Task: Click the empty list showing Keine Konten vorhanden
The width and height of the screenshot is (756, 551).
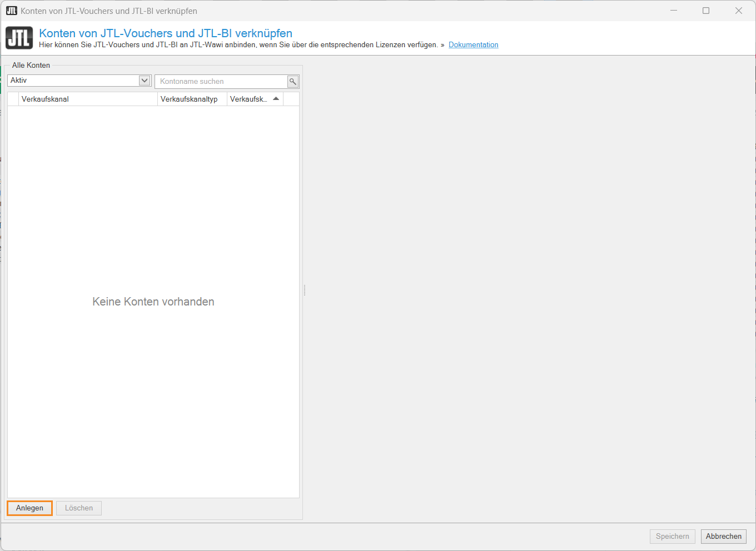Action: pyautogui.click(x=153, y=302)
